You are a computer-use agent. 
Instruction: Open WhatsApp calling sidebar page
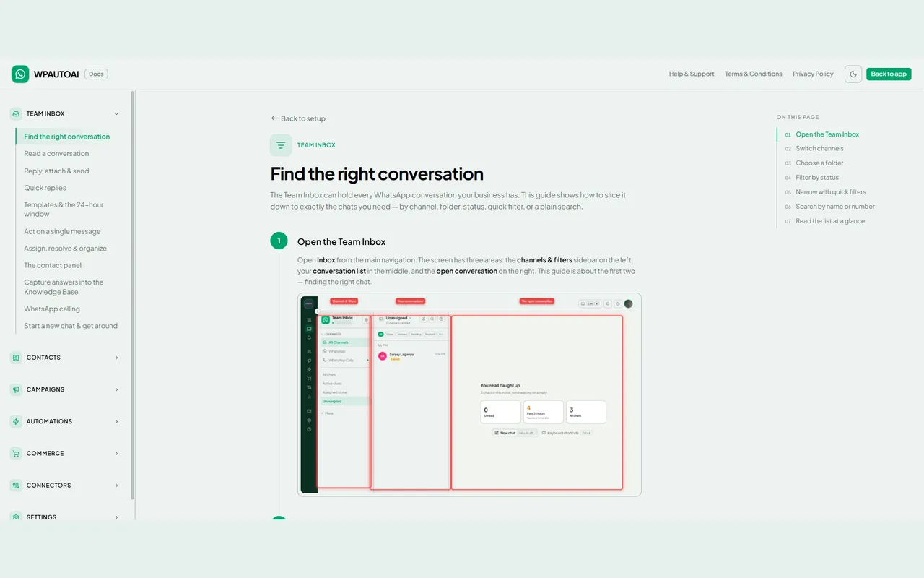[x=52, y=309]
